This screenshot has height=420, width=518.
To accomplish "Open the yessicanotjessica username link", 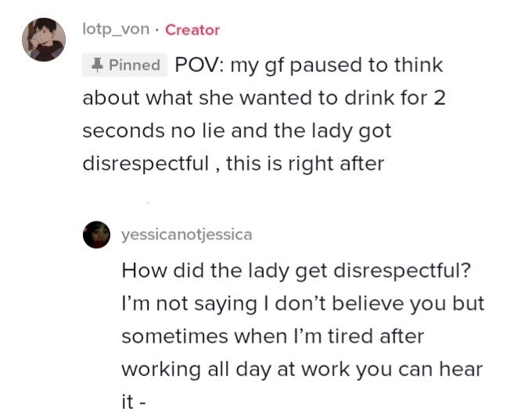I will point(187,235).
